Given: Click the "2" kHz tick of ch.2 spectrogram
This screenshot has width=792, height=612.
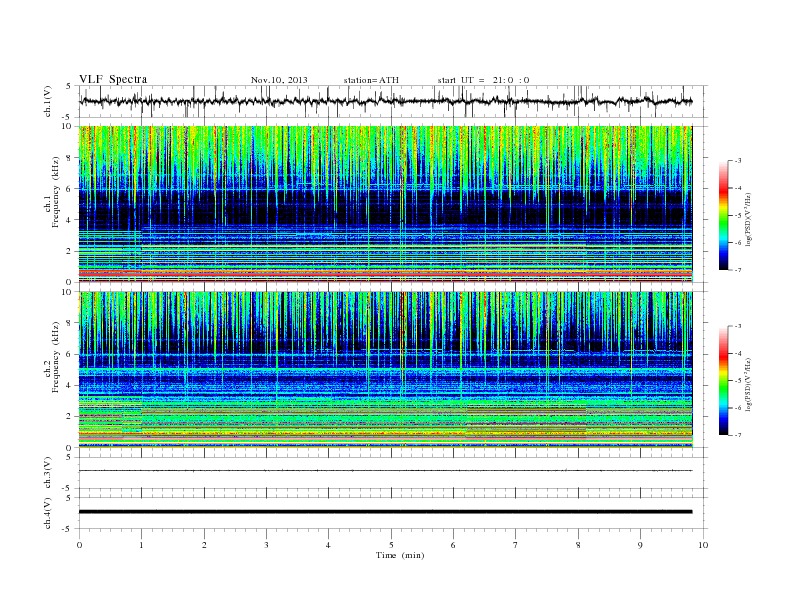Looking at the screenshot, I should 69,417.
